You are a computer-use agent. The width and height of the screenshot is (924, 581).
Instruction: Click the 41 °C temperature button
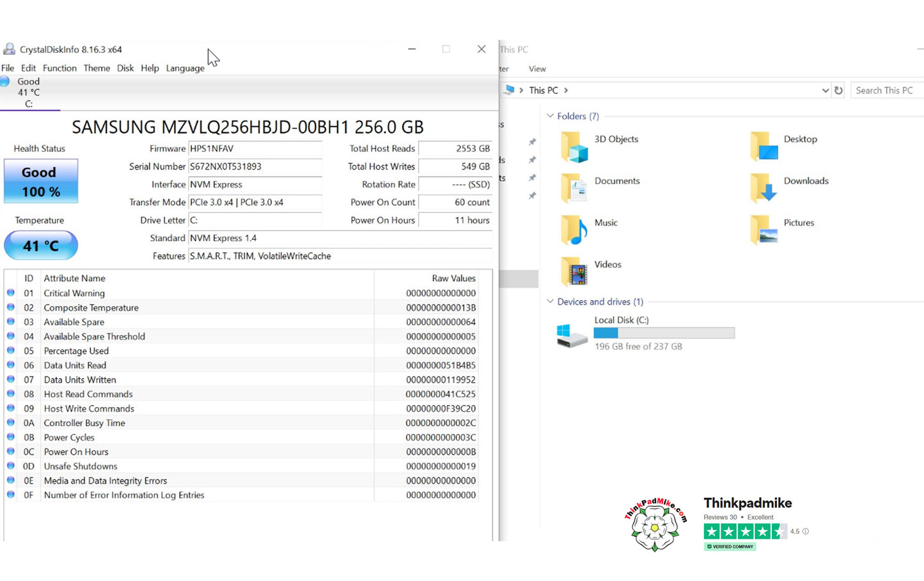point(41,246)
